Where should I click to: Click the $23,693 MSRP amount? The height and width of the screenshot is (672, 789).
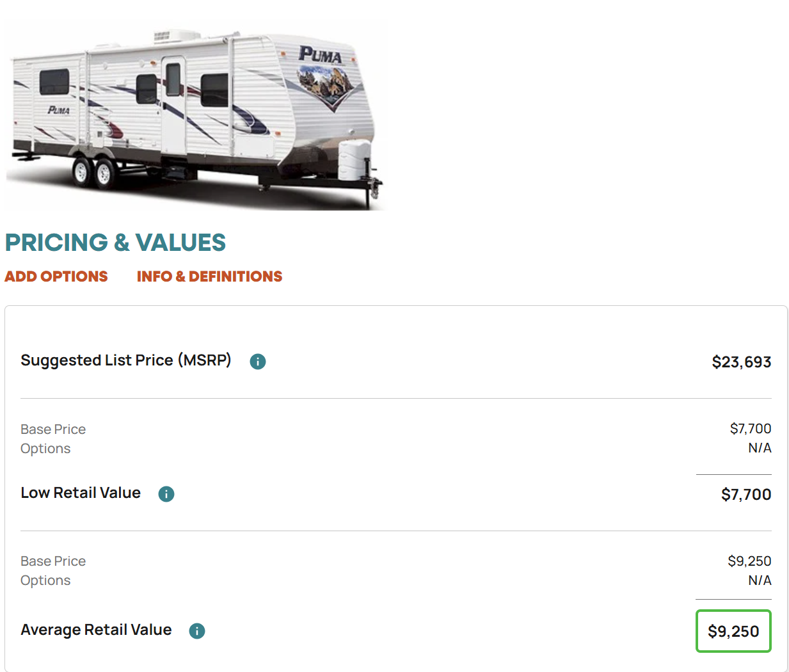[x=741, y=362]
